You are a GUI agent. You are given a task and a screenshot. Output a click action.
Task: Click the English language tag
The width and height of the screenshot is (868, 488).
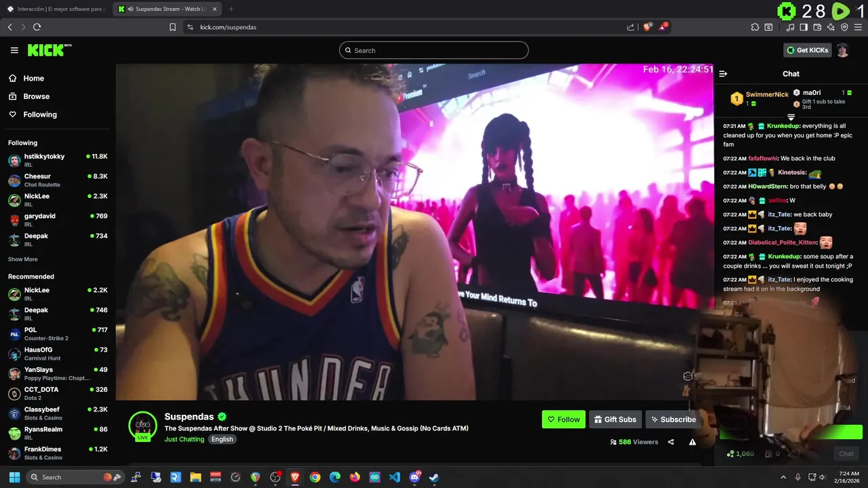click(222, 439)
